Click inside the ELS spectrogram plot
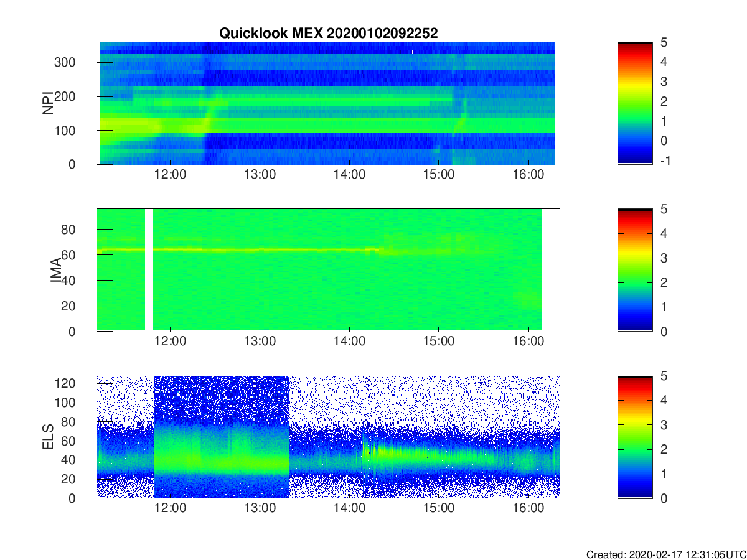 (328, 437)
